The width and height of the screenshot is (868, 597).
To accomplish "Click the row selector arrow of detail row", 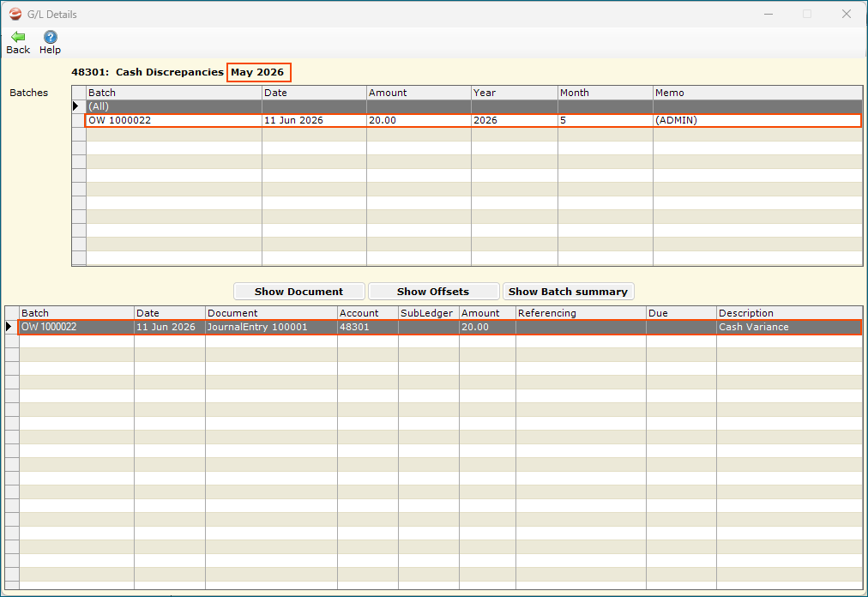I will [9, 327].
